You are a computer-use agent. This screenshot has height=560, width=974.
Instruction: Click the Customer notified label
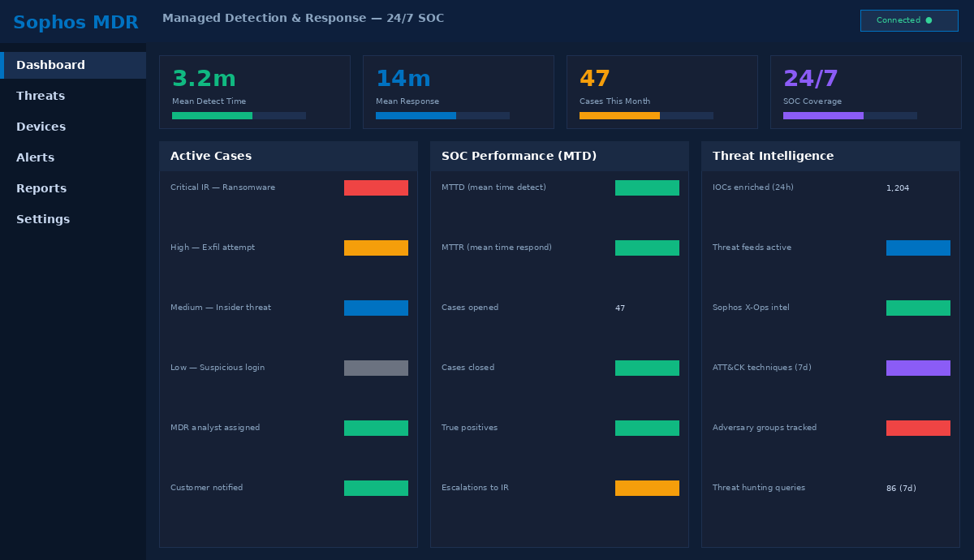pos(206,488)
